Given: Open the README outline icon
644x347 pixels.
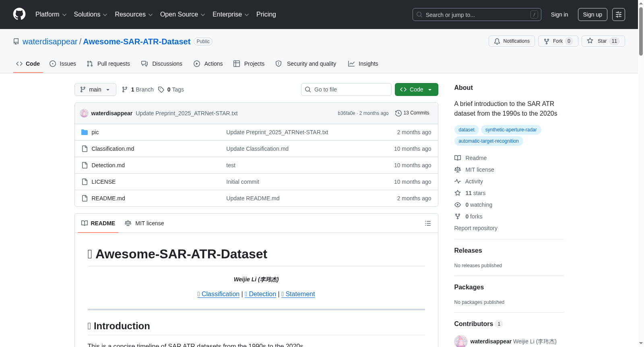Looking at the screenshot, I should (x=428, y=223).
